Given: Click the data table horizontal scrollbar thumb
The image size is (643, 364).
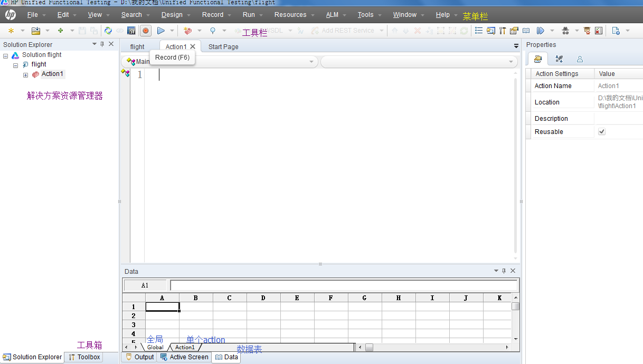Looking at the screenshot, I should pyautogui.click(x=369, y=347).
